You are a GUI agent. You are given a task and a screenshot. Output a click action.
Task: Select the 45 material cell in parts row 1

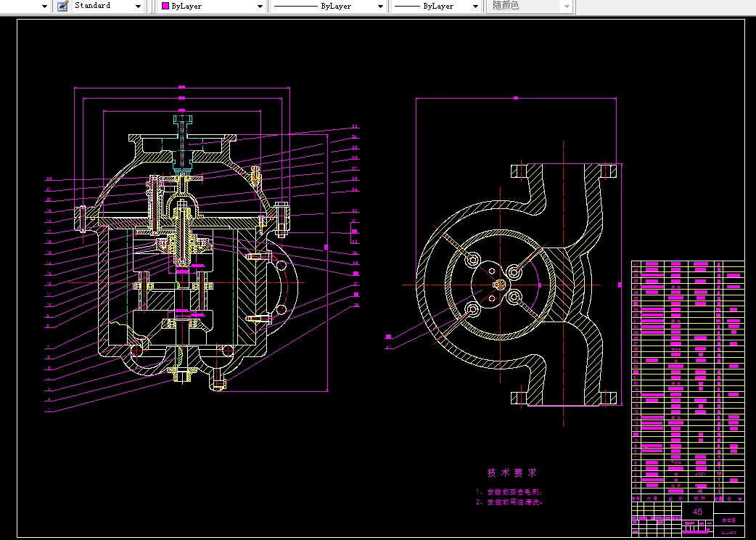pyautogui.click(x=700, y=491)
